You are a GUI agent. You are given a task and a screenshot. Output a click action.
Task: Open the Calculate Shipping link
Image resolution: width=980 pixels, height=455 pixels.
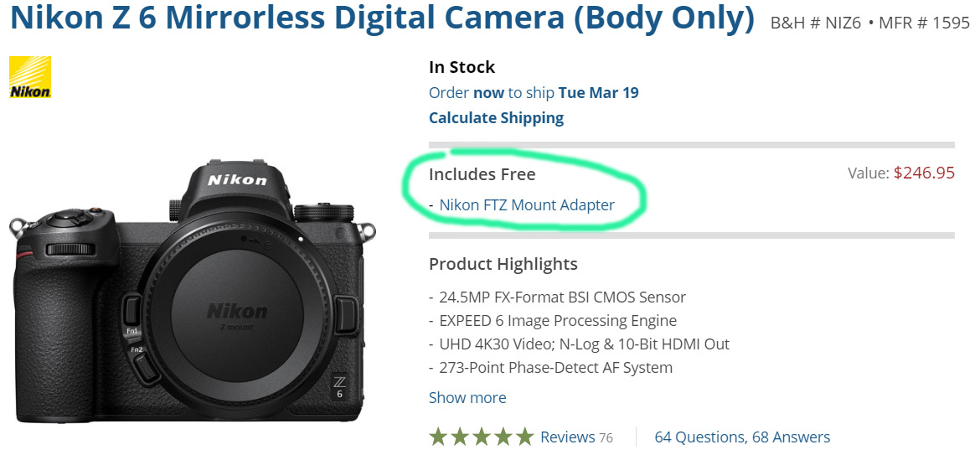(496, 118)
